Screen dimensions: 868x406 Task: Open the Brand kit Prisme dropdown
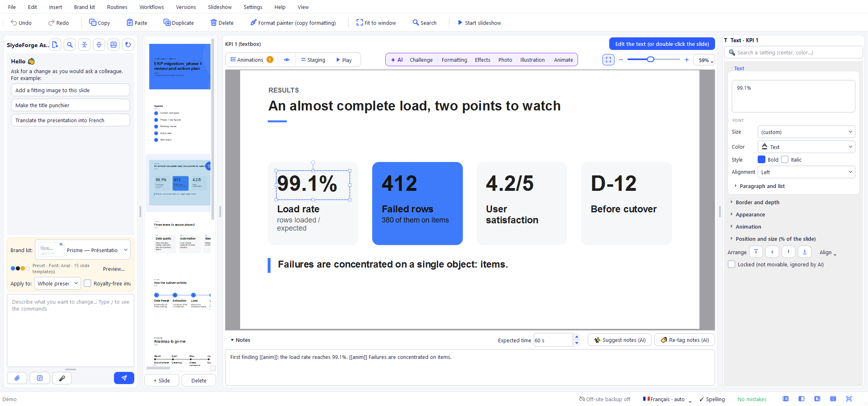[83, 250]
